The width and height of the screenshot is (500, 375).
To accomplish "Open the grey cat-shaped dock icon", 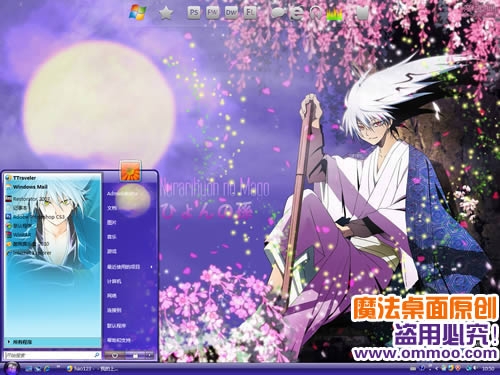I will pos(363,13).
